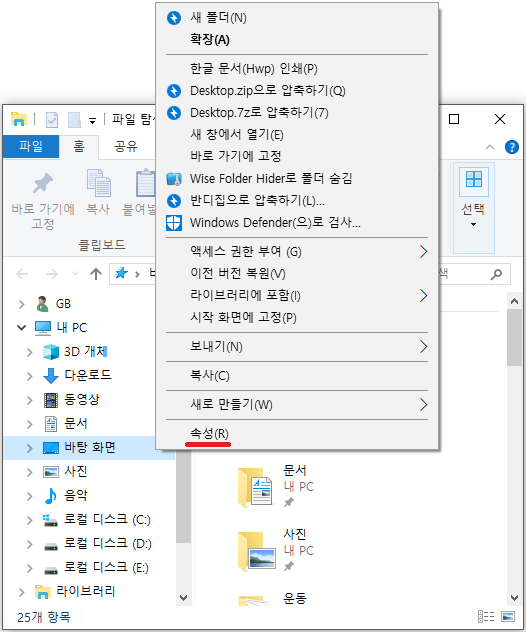526x632 pixels.
Task: Go up one level with up arrow
Action: pyautogui.click(x=96, y=274)
